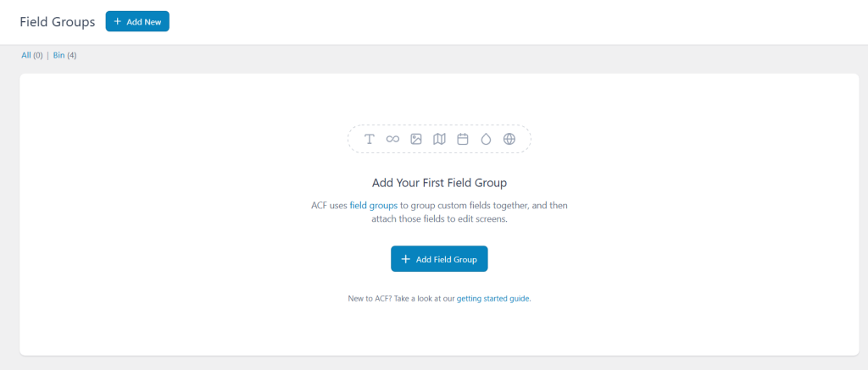Click the All item count (0)
868x370 pixels.
(37, 55)
